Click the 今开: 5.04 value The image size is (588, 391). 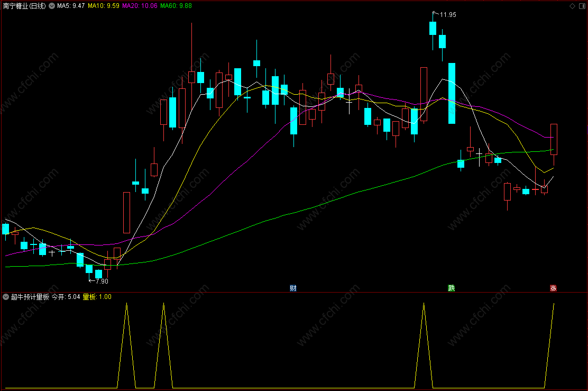66,297
